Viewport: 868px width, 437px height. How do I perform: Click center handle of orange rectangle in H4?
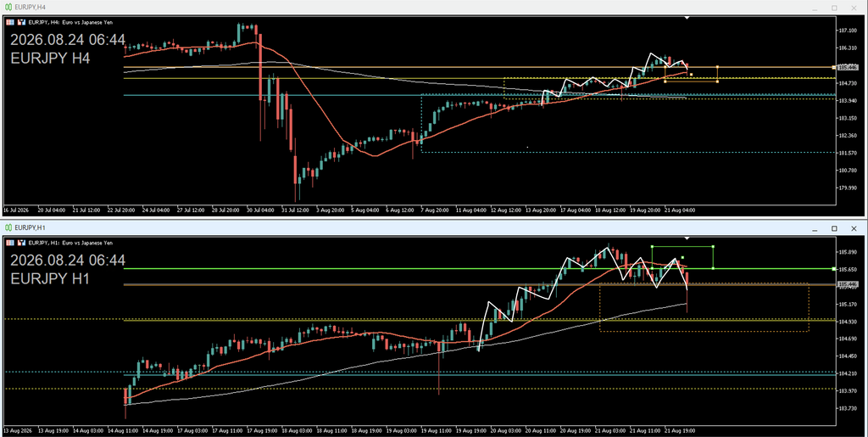pyautogui.click(x=692, y=74)
